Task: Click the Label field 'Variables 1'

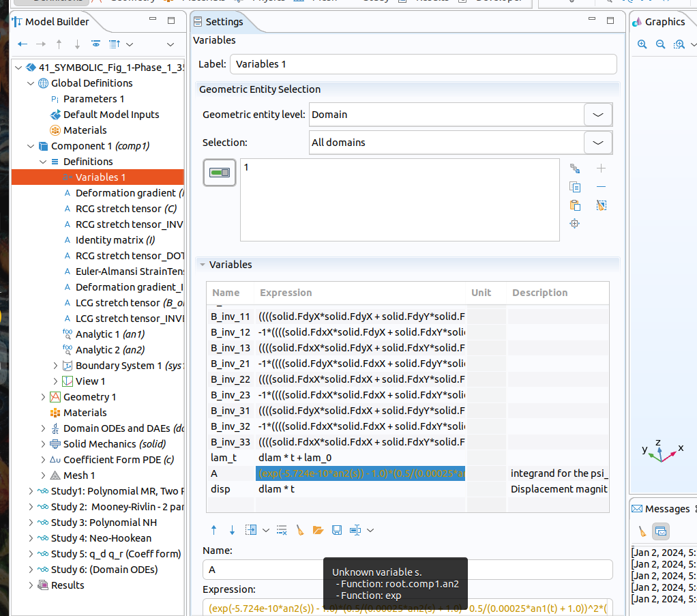Action: [423, 64]
